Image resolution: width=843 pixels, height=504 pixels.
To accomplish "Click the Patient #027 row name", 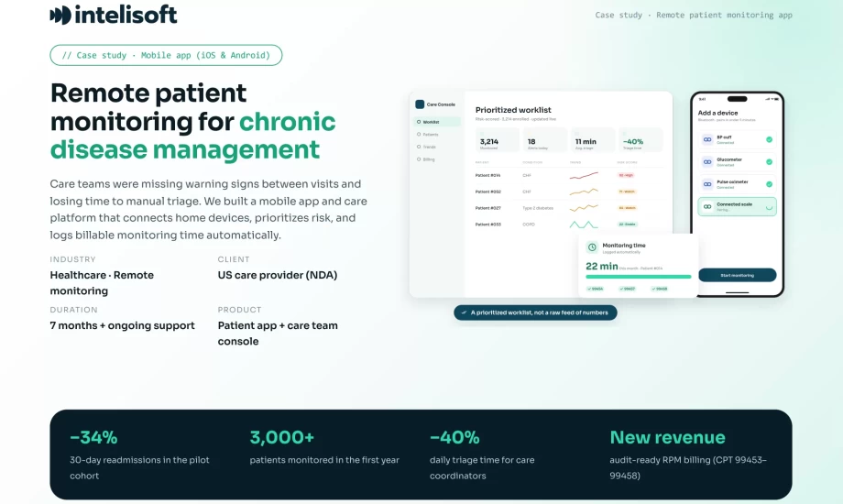I will [488, 208].
